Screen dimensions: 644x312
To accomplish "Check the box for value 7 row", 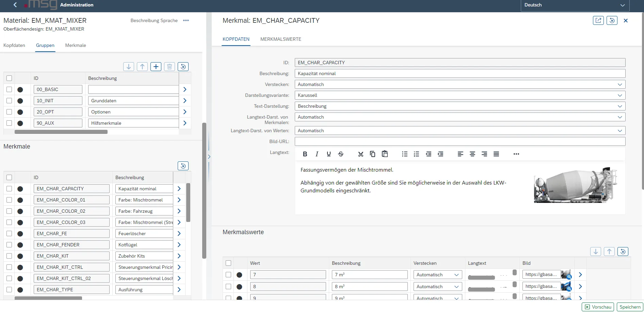I will click(228, 275).
